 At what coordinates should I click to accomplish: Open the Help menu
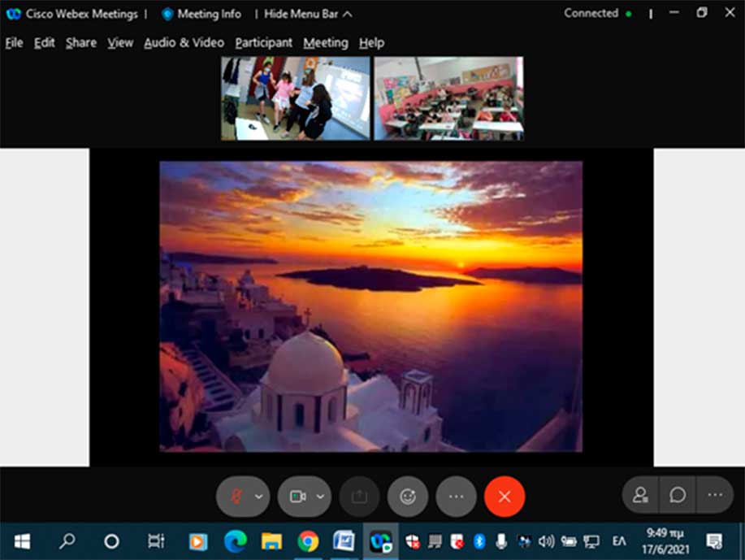coord(371,43)
